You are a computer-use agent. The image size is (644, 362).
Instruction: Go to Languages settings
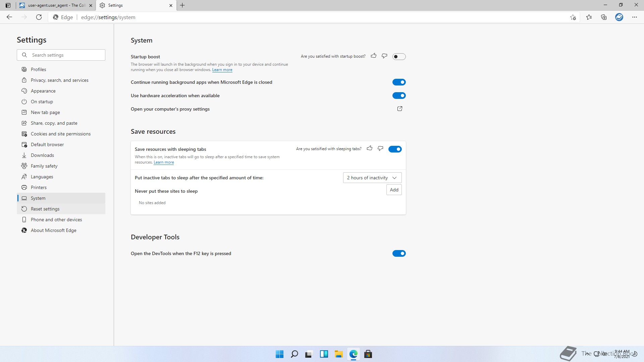point(61,177)
